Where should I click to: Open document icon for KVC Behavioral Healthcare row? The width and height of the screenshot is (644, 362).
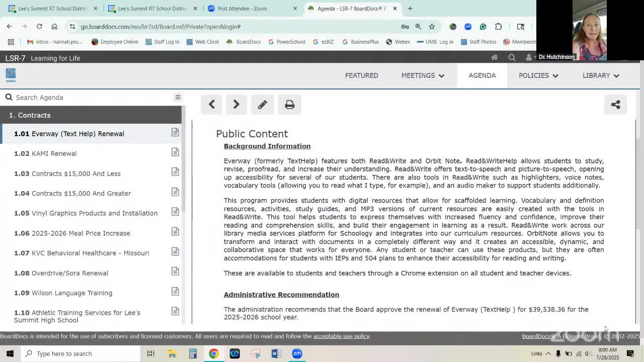(175, 251)
